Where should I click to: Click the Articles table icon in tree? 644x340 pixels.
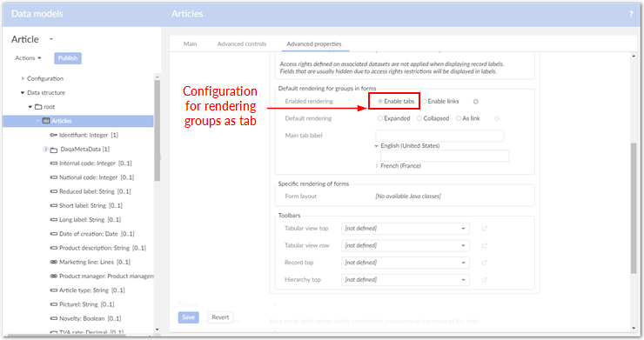[x=46, y=121]
